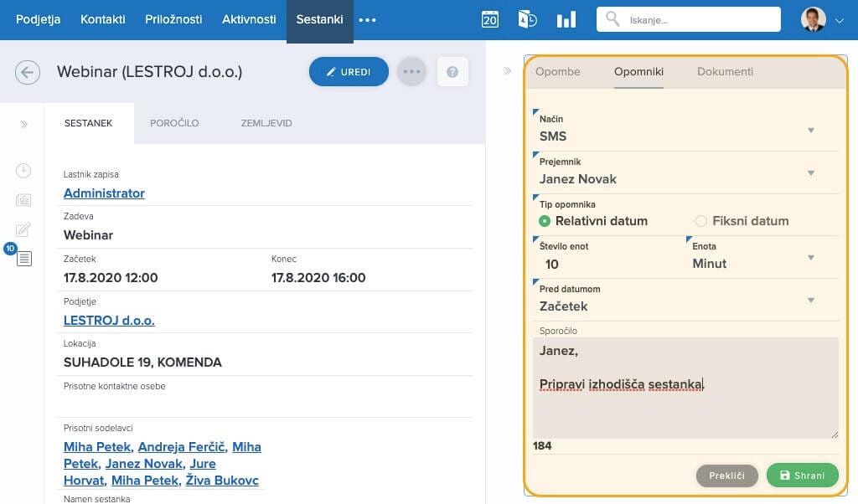Open the help question mark button
Viewport: 858px width, 504px height.
(452, 72)
